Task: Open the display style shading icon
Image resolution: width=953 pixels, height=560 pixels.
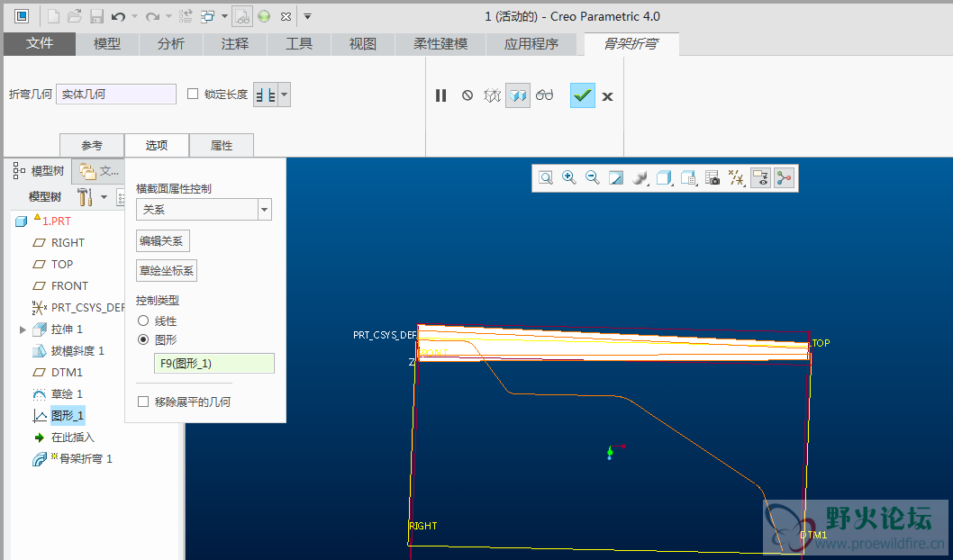Action: click(640, 178)
